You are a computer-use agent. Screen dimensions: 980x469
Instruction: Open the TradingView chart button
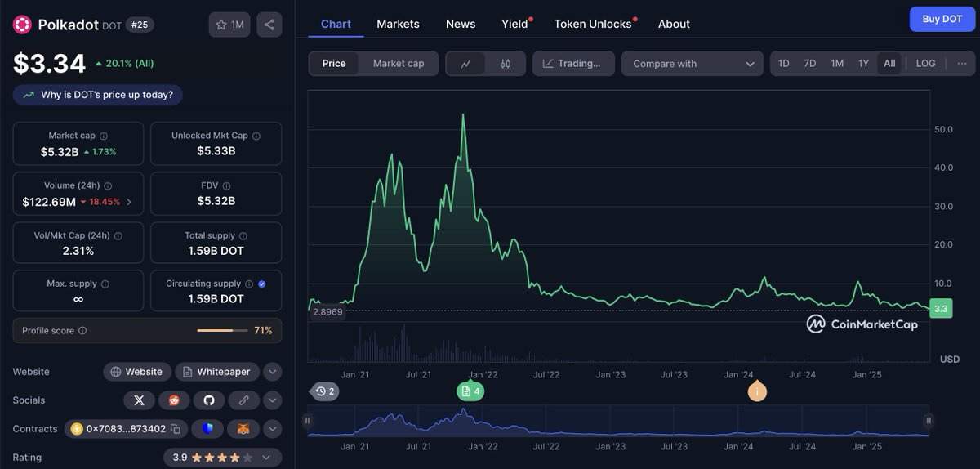[x=573, y=64]
